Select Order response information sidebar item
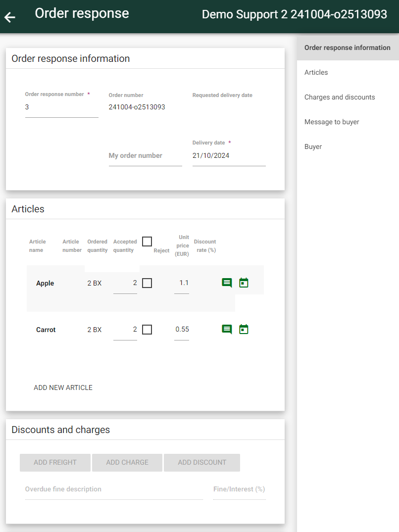 (x=348, y=48)
